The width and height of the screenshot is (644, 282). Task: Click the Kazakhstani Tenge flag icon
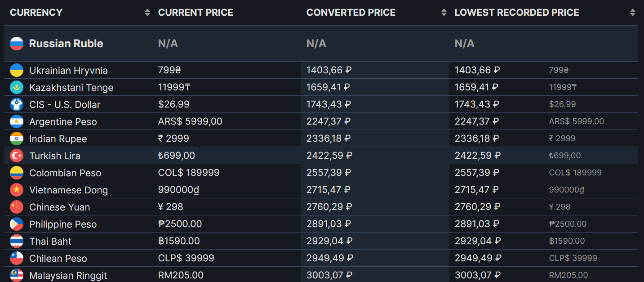click(17, 87)
